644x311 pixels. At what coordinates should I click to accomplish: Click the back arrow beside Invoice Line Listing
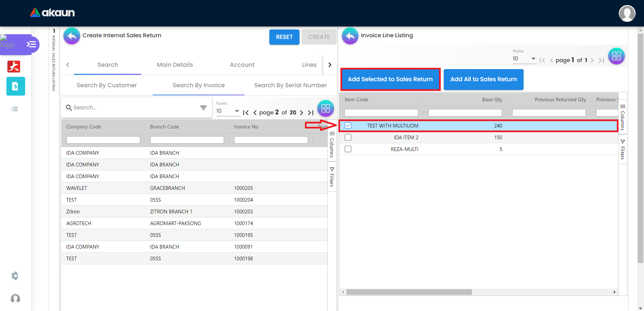pyautogui.click(x=350, y=36)
